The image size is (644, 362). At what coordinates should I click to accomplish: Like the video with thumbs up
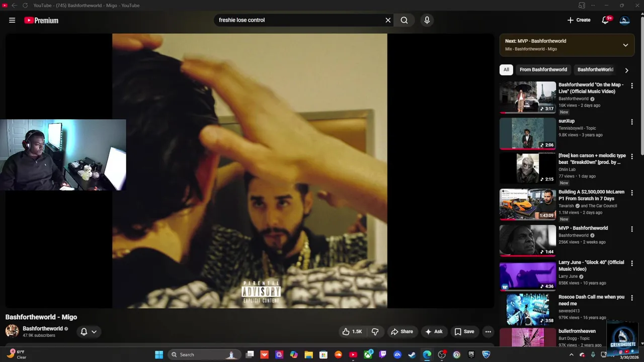coord(352,331)
